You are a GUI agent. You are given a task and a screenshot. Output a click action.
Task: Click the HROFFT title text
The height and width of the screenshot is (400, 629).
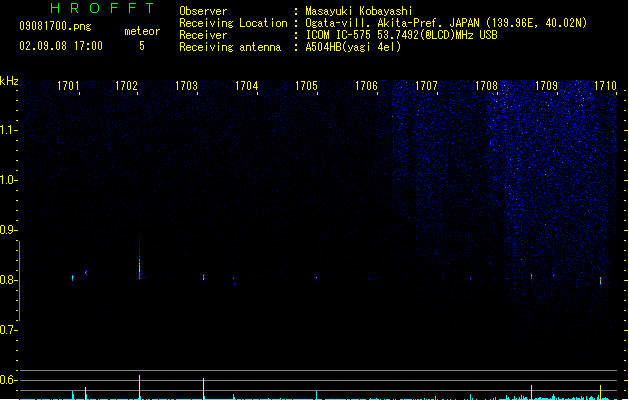[x=102, y=8]
